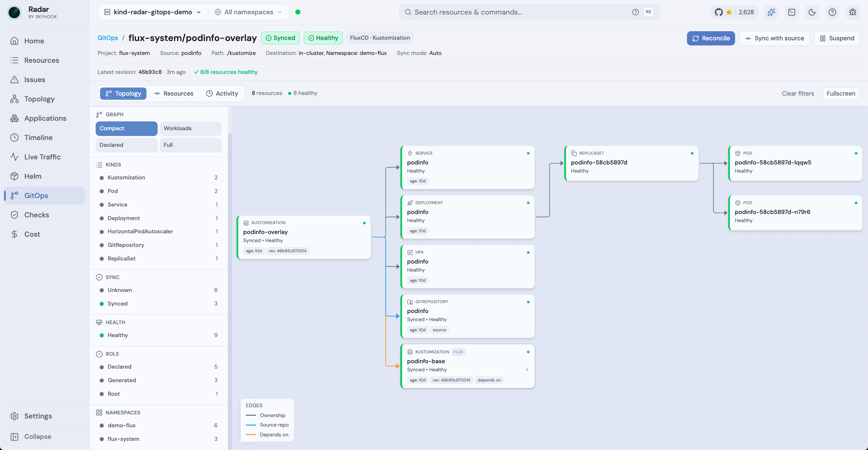Toggle the Synced sync filter
This screenshot has width=868, height=450.
158,304
